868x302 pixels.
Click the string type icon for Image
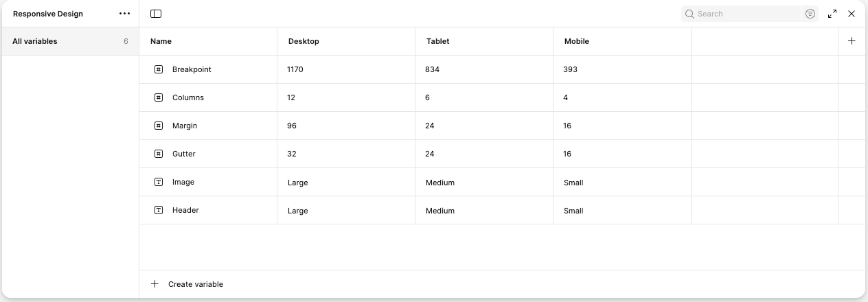pos(159,182)
